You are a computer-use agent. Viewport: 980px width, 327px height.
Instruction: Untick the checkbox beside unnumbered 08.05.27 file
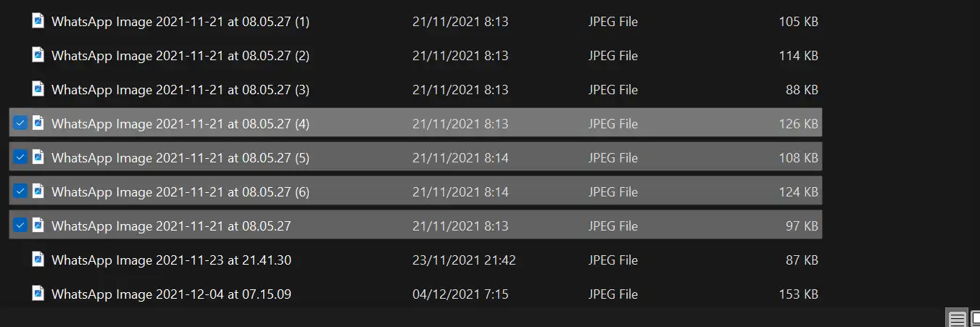point(20,225)
